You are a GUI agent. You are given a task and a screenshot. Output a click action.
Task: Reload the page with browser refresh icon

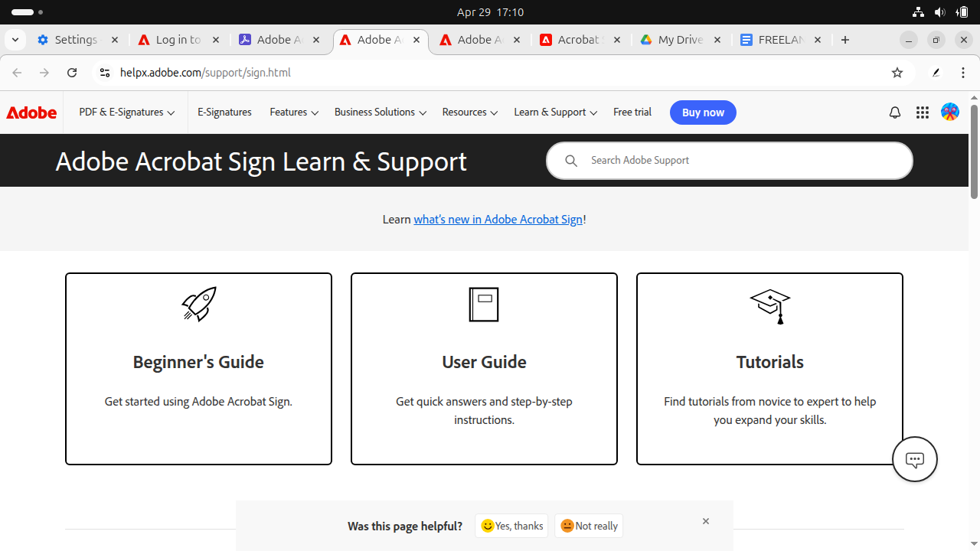tap(72, 73)
